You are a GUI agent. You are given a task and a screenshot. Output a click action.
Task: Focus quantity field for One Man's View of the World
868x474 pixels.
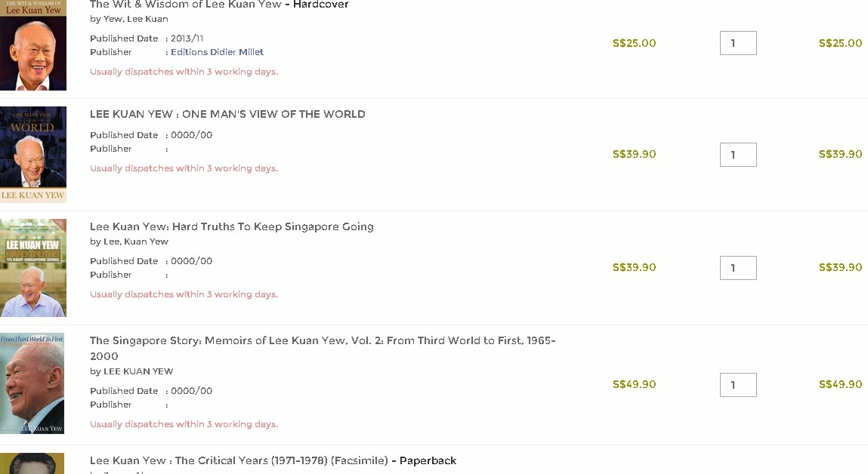coord(738,155)
